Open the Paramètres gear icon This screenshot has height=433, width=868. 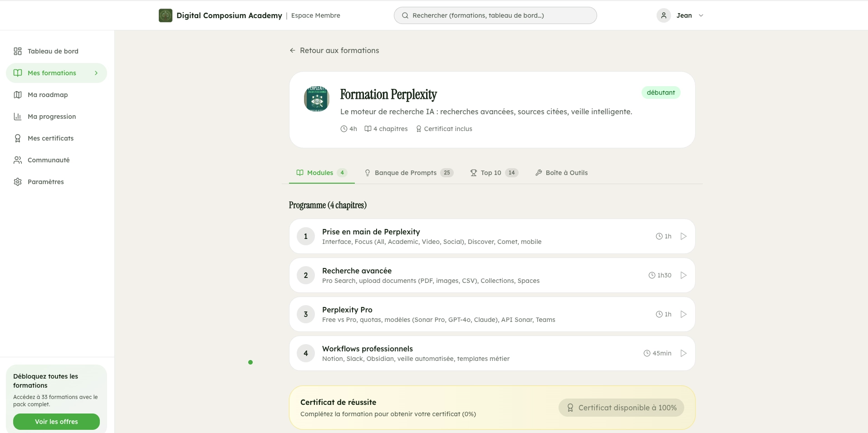(x=17, y=181)
